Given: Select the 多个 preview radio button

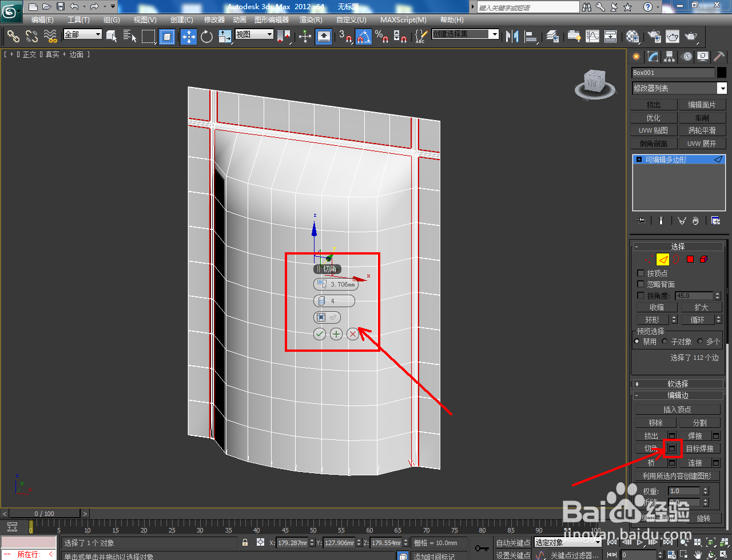Looking at the screenshot, I should tap(700, 341).
